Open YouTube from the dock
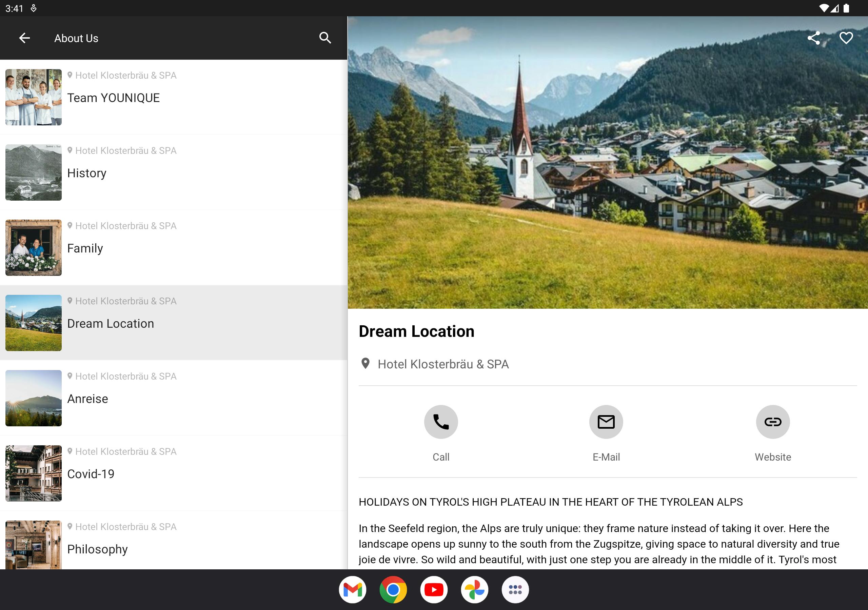Viewport: 868px width, 610px height. tap(434, 590)
